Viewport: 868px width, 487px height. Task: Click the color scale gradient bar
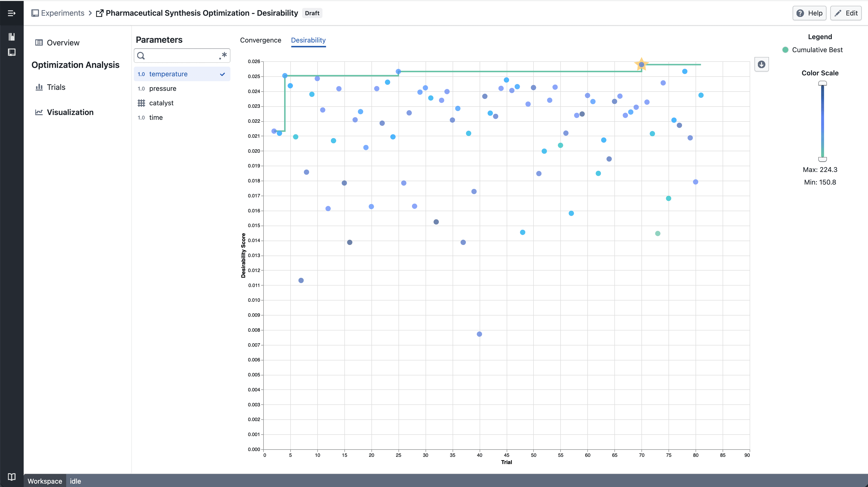click(x=823, y=121)
